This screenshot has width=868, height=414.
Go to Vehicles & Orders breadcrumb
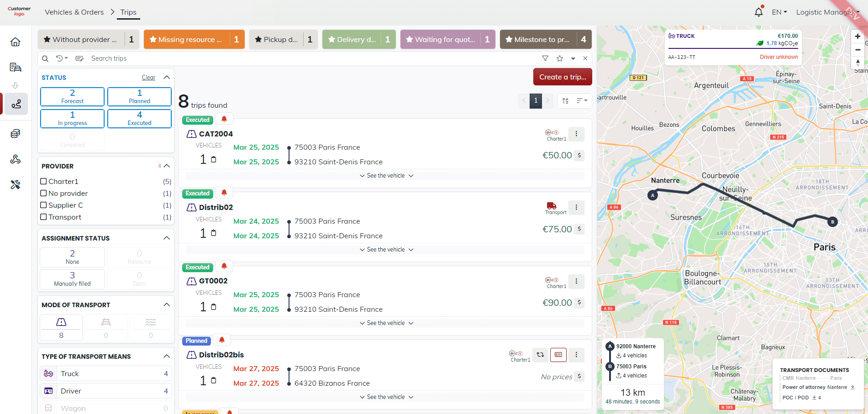click(x=74, y=12)
